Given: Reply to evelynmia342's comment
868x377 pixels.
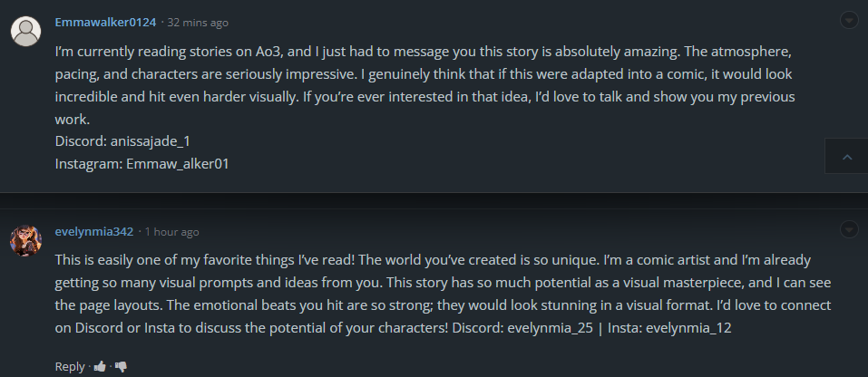Looking at the screenshot, I should point(70,366).
